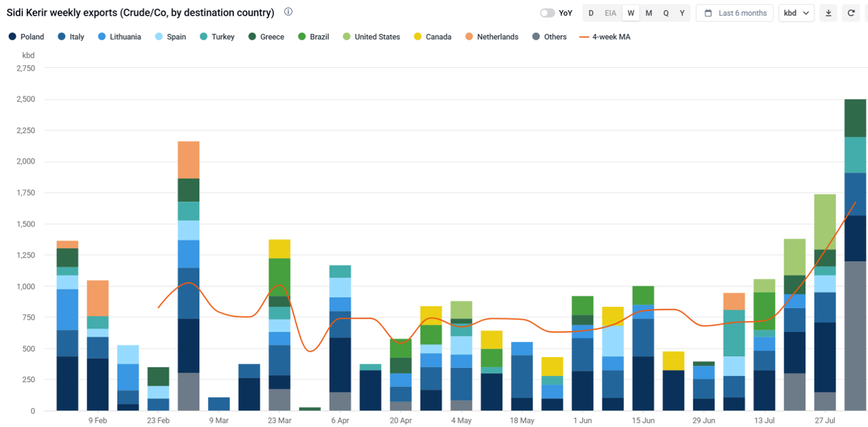Click the 1,250 y-axis value

[24, 255]
